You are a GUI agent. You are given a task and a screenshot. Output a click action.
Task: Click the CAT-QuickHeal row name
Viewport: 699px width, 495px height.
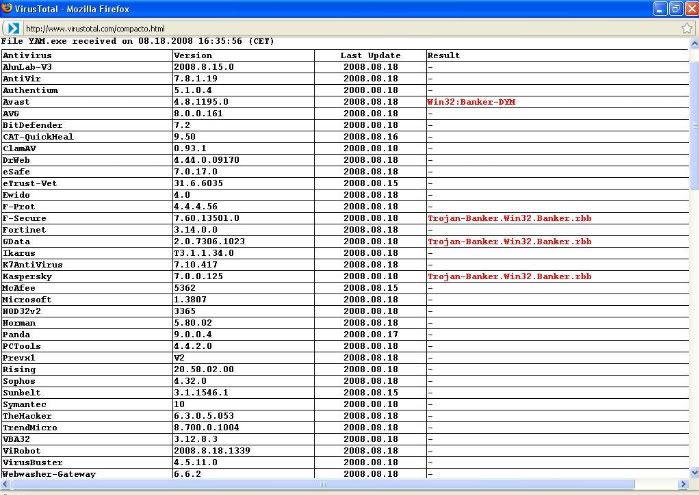pyautogui.click(x=38, y=136)
